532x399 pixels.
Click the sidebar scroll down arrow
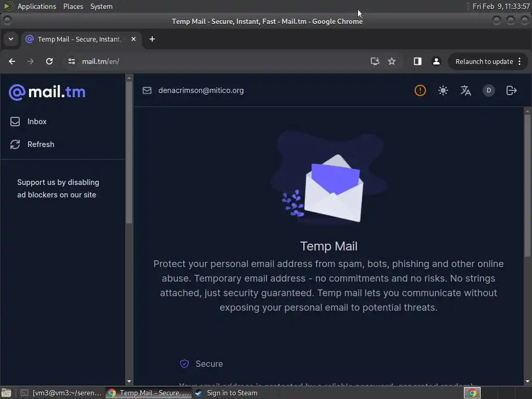point(129,381)
